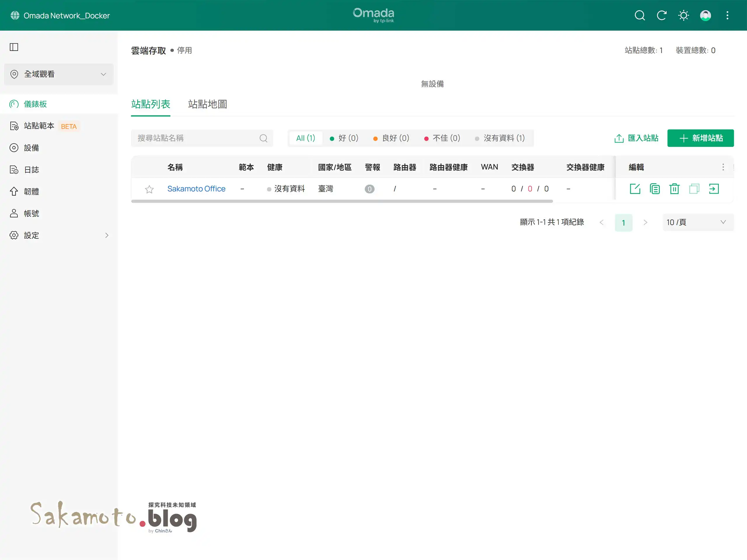This screenshot has height=560, width=747.
Task: Click the edit icon for Sakamoto Office
Action: pyautogui.click(x=635, y=189)
